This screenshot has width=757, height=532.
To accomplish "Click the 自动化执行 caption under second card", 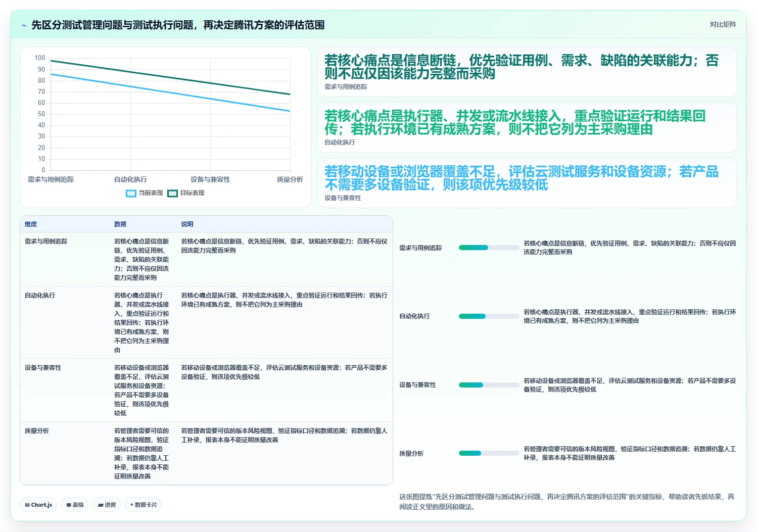I will [x=340, y=142].
